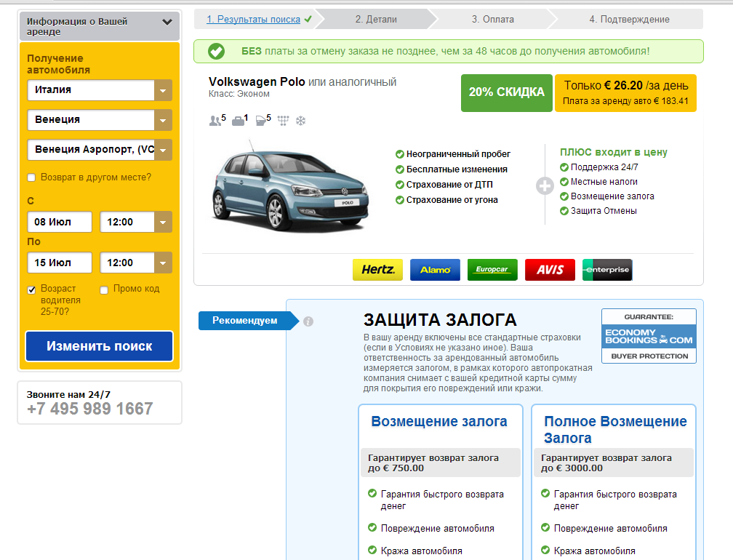The width and height of the screenshot is (733, 560).
Task: Click the pickup date field 08 Июл
Action: tap(60, 222)
